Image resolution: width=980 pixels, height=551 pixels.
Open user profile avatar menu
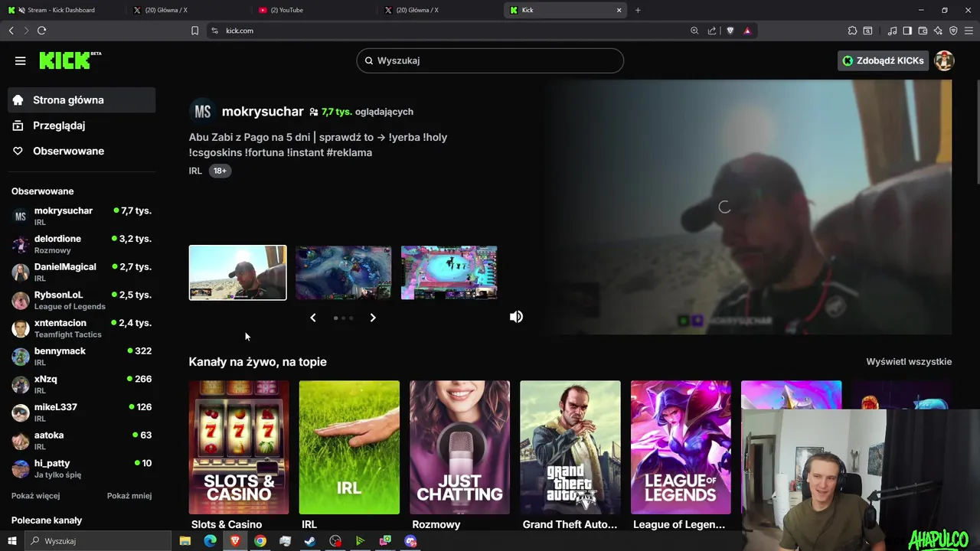944,60
